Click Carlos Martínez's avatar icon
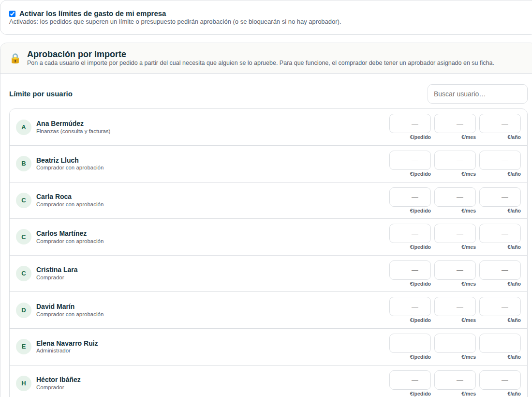This screenshot has height=397, width=532. (24, 237)
